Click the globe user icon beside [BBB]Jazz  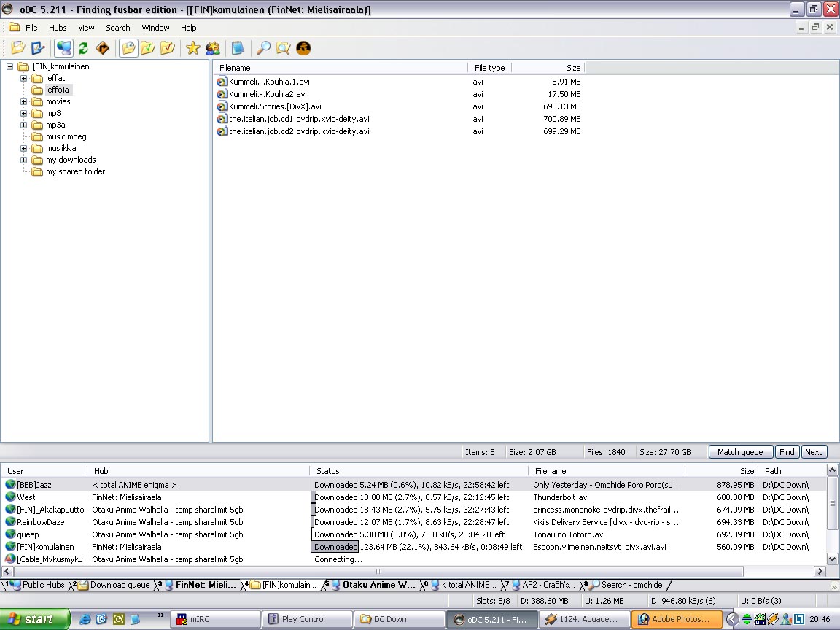[10, 485]
